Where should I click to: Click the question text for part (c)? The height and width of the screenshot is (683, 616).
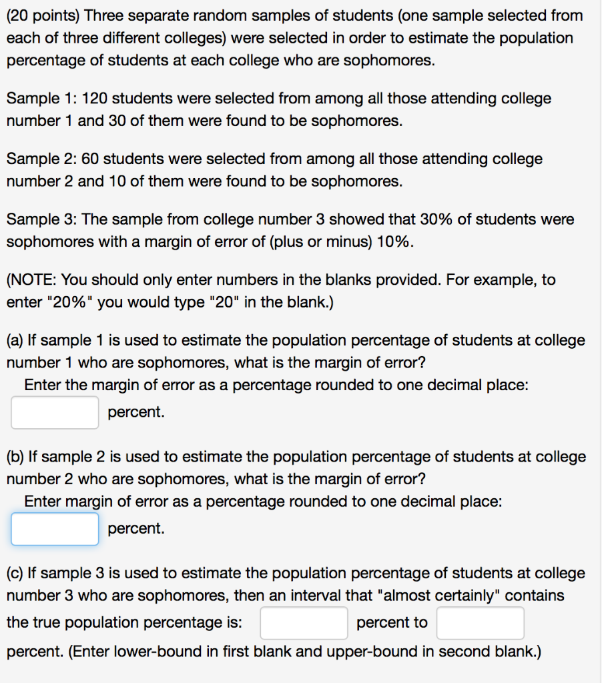coord(296,584)
